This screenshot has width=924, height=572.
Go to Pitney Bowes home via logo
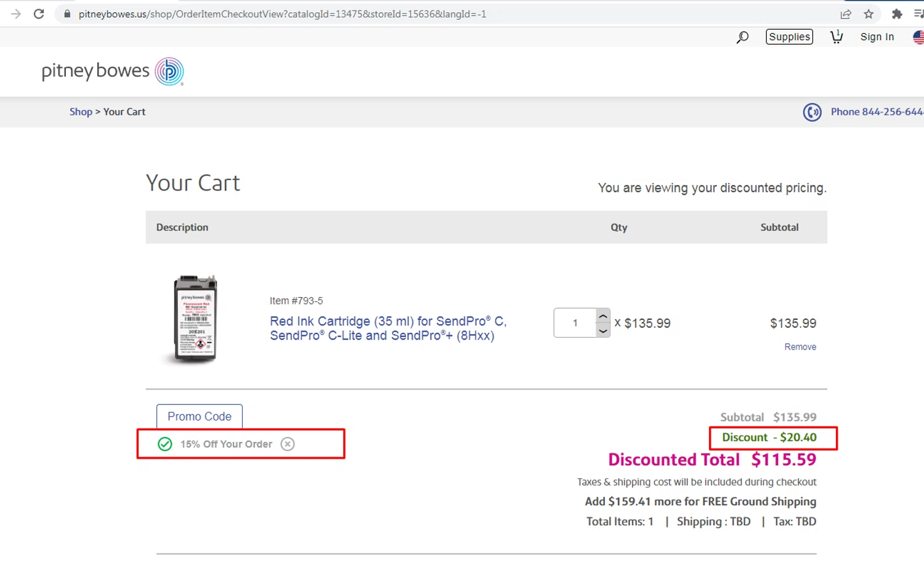pos(113,71)
